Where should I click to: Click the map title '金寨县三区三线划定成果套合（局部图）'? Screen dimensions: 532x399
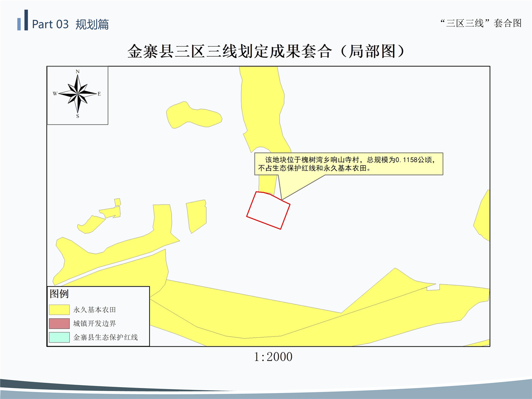click(x=266, y=51)
